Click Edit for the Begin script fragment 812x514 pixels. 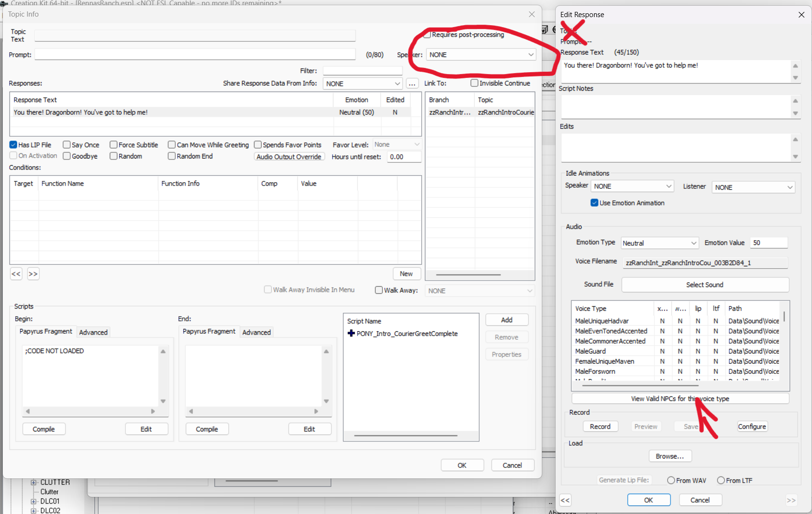click(146, 429)
